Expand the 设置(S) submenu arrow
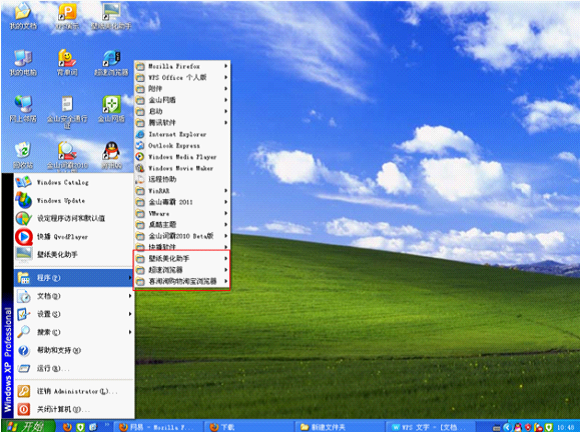Screen dimensions: 580x433 130,314
